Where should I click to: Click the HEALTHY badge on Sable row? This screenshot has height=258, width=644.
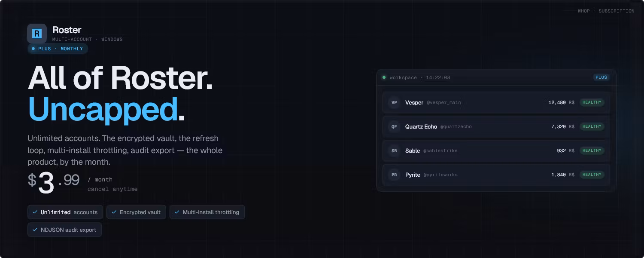click(592, 150)
